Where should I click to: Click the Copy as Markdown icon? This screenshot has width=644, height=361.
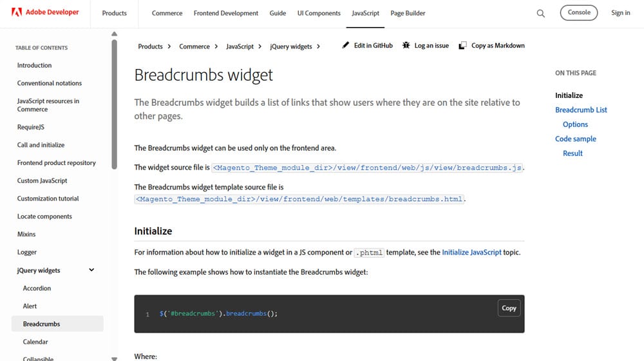pos(463,46)
